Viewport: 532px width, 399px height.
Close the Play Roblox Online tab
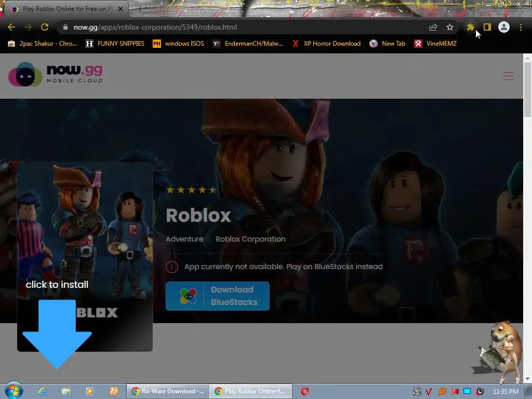(121, 9)
